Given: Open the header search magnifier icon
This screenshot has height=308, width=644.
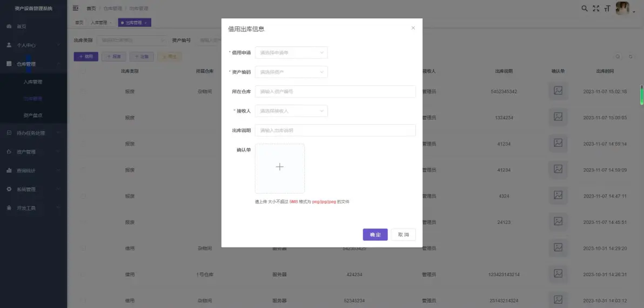Looking at the screenshot, I should (585, 8).
